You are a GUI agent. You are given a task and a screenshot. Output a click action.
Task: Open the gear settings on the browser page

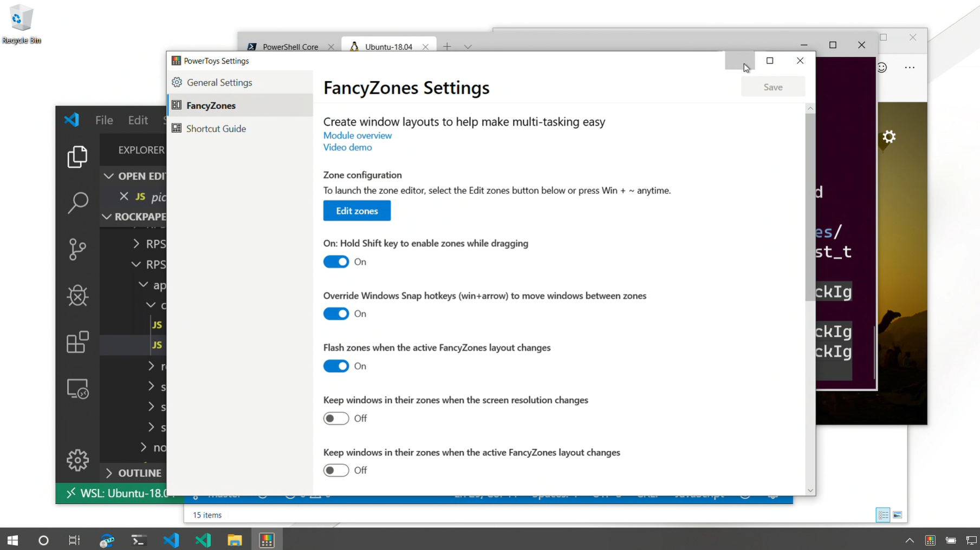click(889, 136)
